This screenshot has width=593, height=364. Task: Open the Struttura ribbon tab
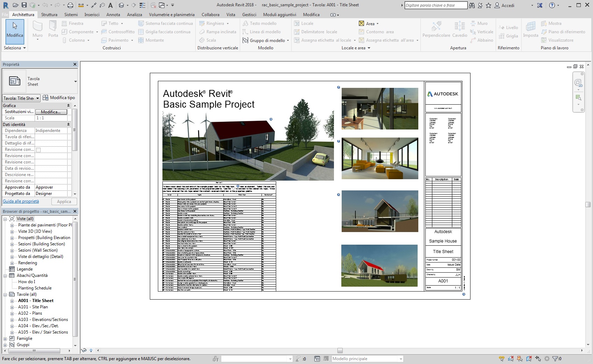[49, 15]
